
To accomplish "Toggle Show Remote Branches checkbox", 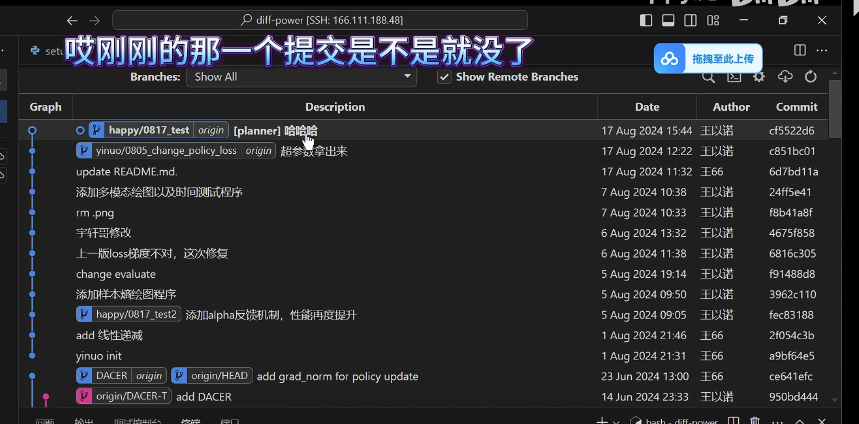I will tap(444, 77).
